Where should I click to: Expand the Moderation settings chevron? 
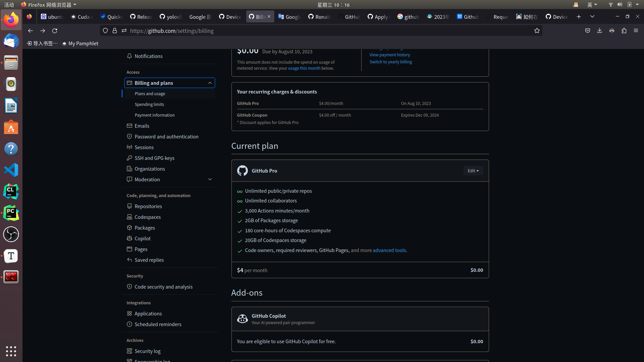click(x=210, y=179)
